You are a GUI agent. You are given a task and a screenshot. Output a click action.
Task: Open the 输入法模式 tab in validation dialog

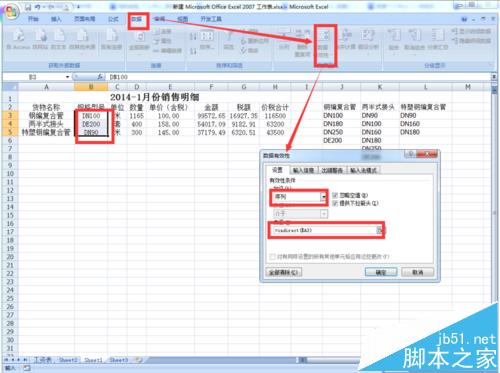[364, 170]
